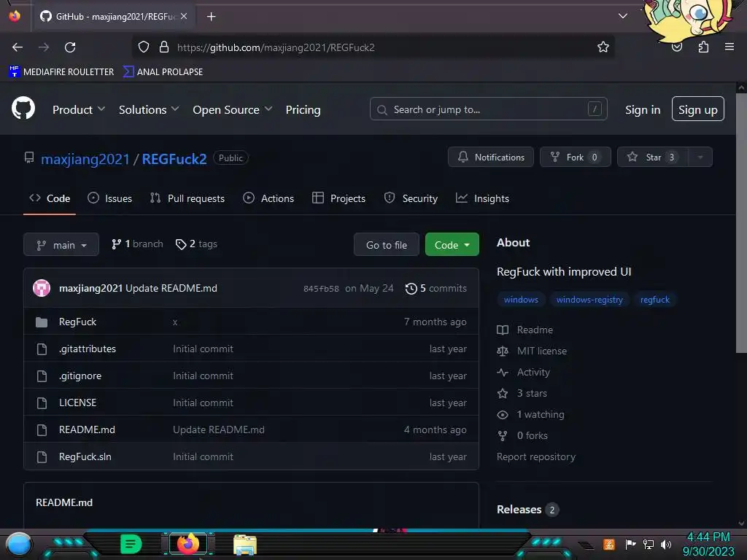Open the Readme link in About
The width and height of the screenshot is (747, 560).
pyautogui.click(x=525, y=330)
